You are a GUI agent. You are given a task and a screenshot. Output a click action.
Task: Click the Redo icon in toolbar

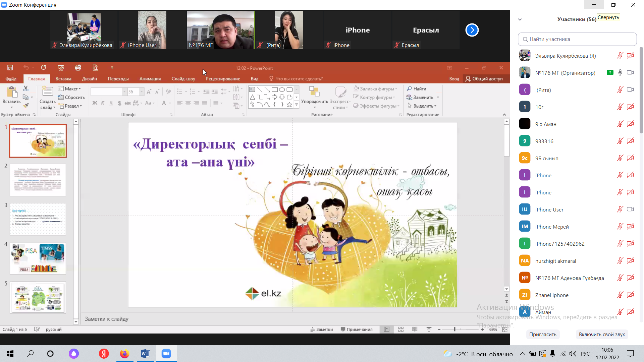click(x=43, y=68)
